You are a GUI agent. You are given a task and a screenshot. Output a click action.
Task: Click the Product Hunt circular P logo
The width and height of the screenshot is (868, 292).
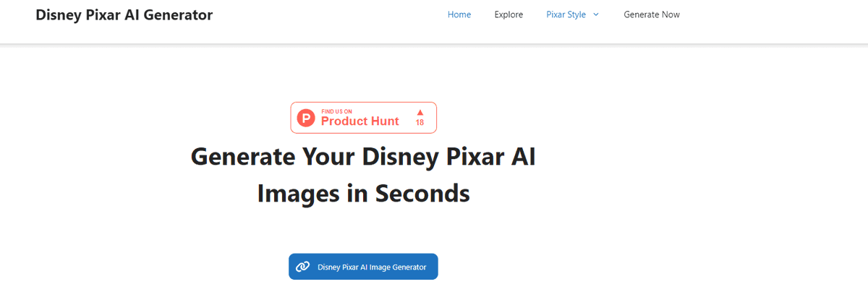click(307, 118)
